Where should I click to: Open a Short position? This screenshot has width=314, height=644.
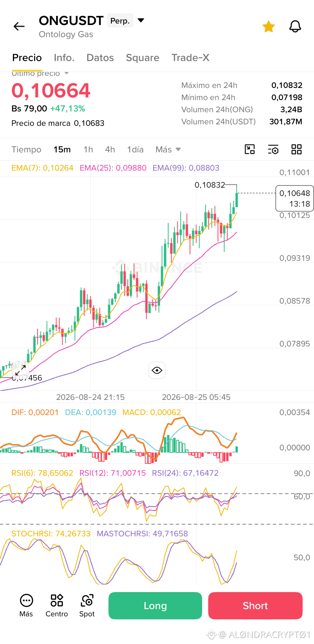coord(255,606)
